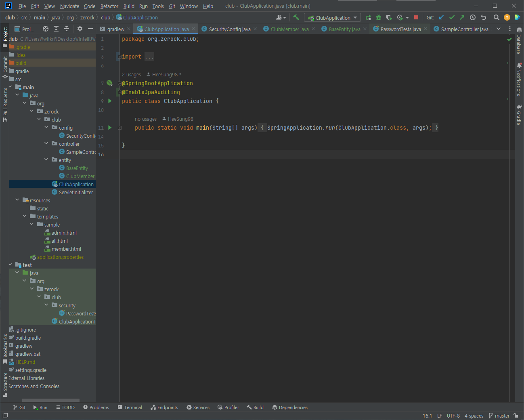Switch to SecurityConfig.java tab
The height and width of the screenshot is (420, 524).
[x=229, y=29]
